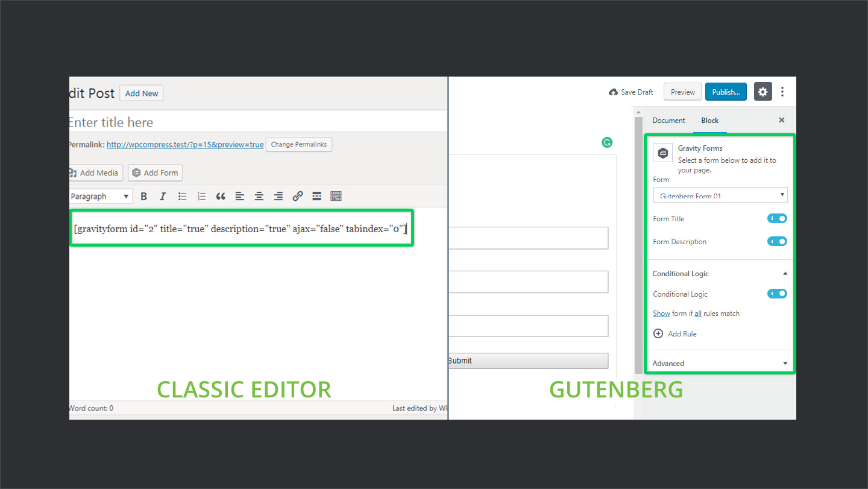Image resolution: width=868 pixels, height=489 pixels.
Task: Click the Publish button
Action: pos(726,92)
